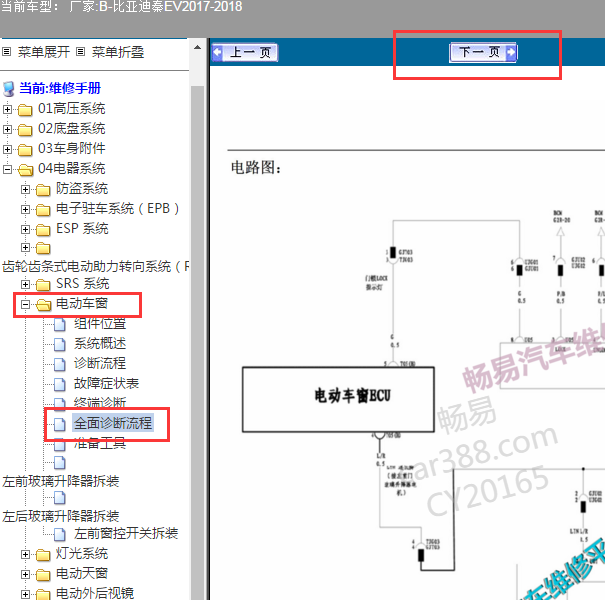The width and height of the screenshot is (605, 600).
Task: Click the 全面诊断流程 page icon
Action: click(60, 424)
